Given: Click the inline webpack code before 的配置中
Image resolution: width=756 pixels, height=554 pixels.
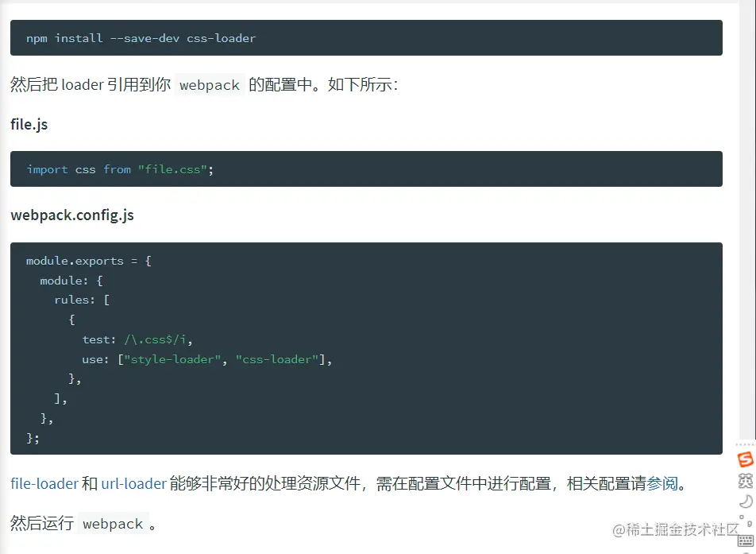Looking at the screenshot, I should tap(210, 85).
